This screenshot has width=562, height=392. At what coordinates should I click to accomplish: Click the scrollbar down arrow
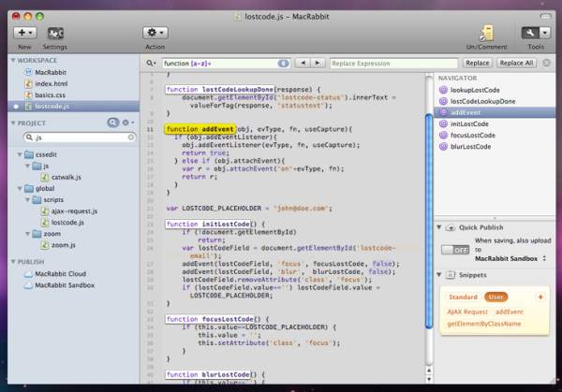click(x=429, y=378)
